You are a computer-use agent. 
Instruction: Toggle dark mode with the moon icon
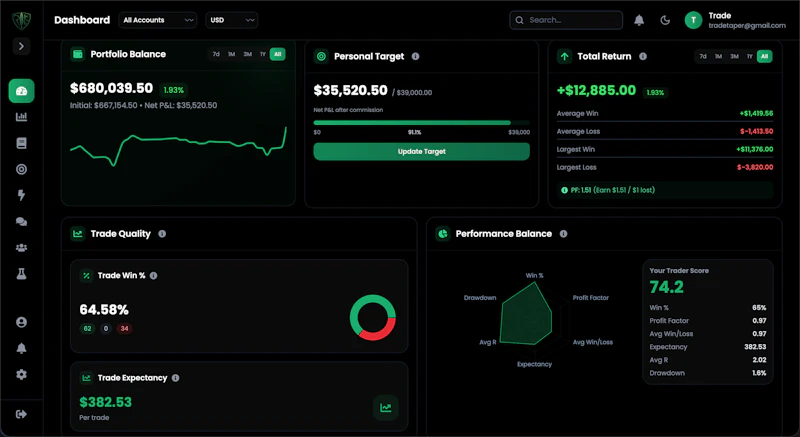665,20
